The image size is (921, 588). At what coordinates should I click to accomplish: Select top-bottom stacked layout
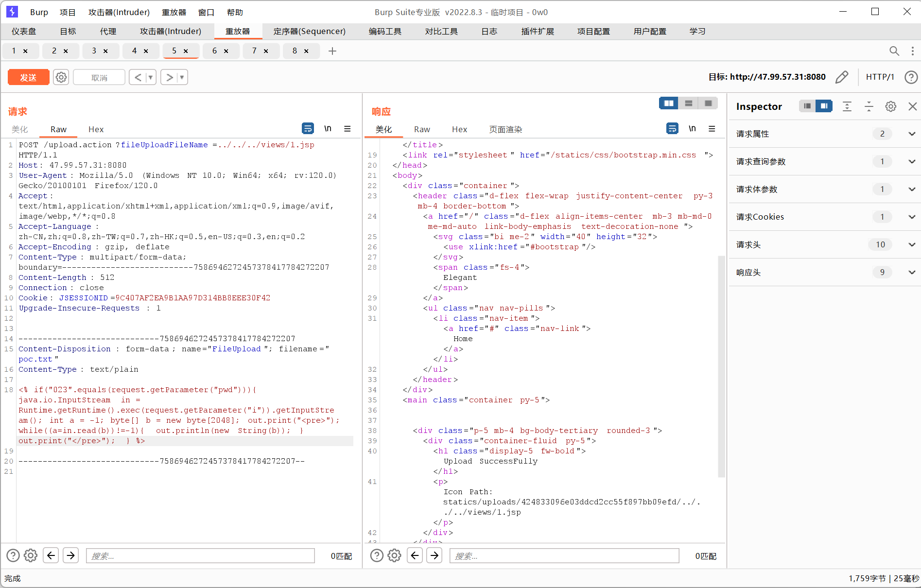pyautogui.click(x=688, y=103)
